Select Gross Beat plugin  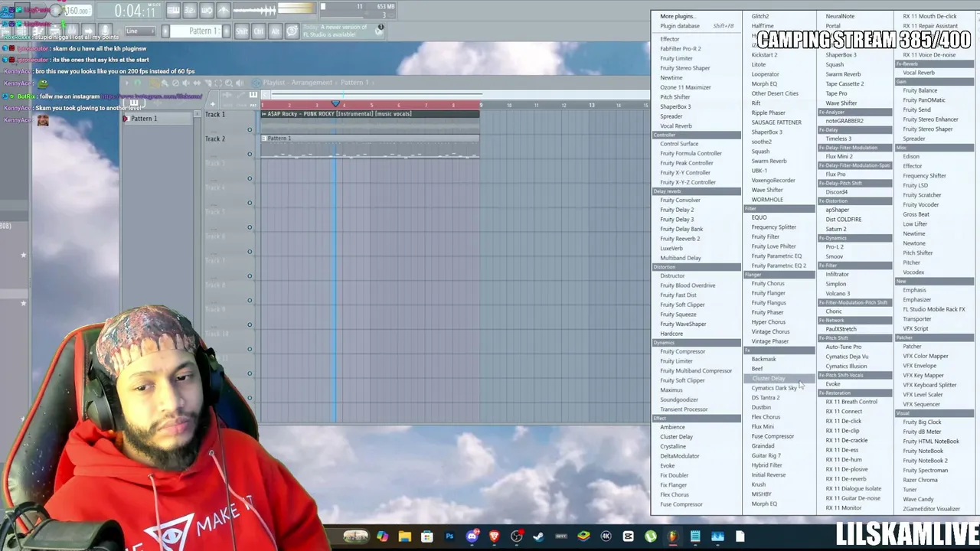[x=916, y=215]
